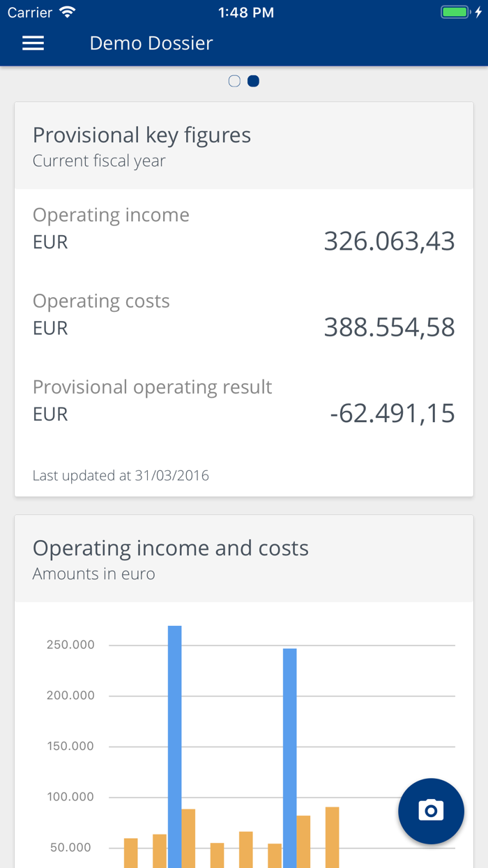This screenshot has width=488, height=868.
Task: Tap the battery indicator in status bar
Action: pos(456,13)
